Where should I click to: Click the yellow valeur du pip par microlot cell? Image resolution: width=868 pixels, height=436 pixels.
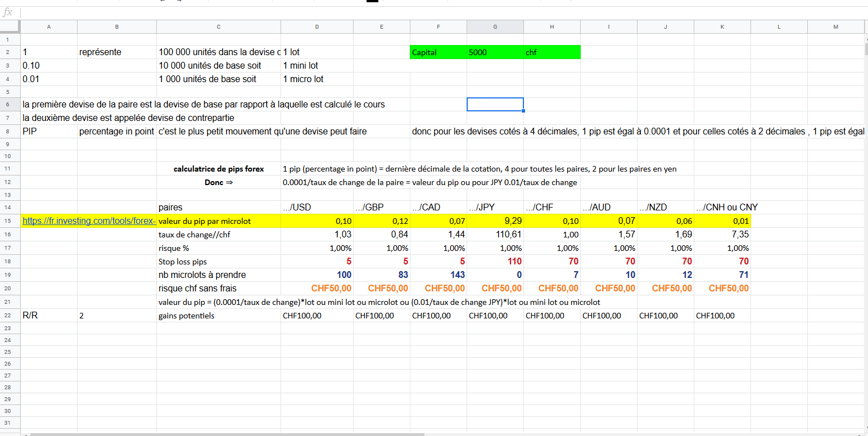219,221
